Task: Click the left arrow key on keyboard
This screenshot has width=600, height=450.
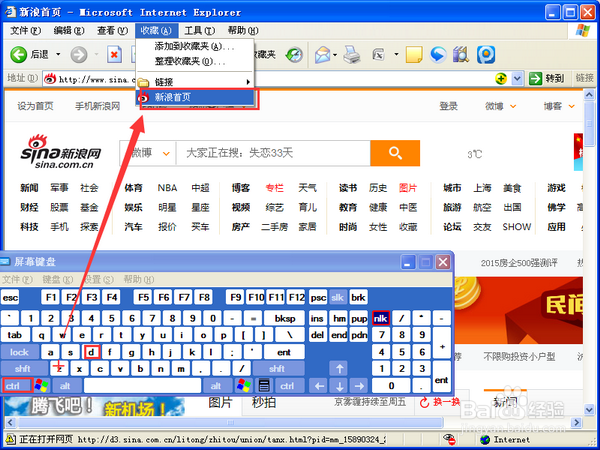Action: click(x=319, y=386)
